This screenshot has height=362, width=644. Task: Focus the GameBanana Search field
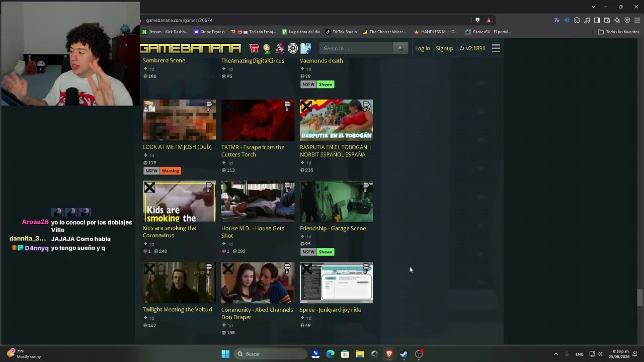coord(357,48)
